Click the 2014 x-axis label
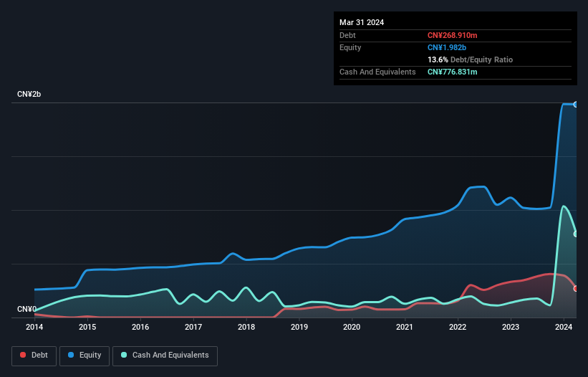This screenshot has width=588, height=377. (x=34, y=327)
